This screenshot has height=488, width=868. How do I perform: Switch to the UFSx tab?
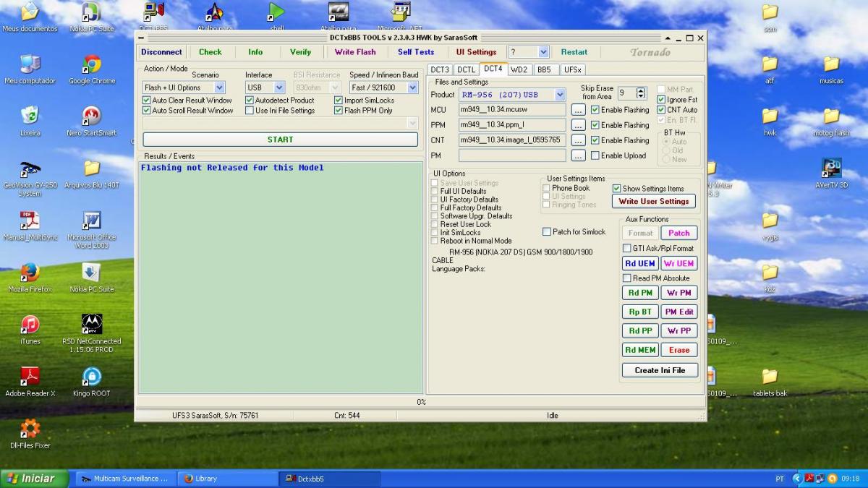point(572,70)
